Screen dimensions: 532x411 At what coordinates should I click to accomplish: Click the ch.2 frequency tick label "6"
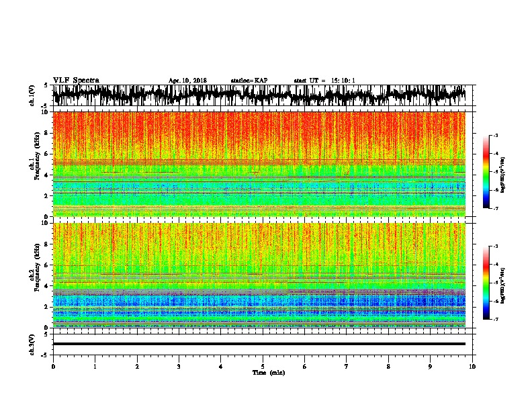46,265
